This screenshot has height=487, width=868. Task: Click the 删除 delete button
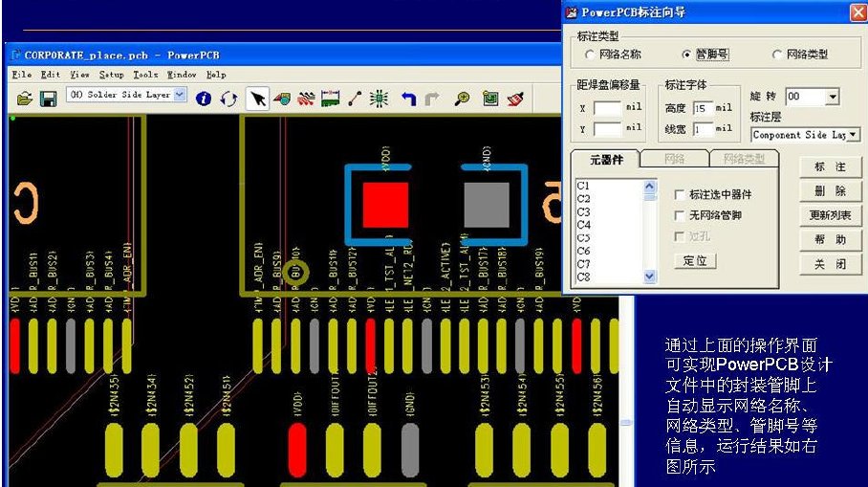coord(831,191)
